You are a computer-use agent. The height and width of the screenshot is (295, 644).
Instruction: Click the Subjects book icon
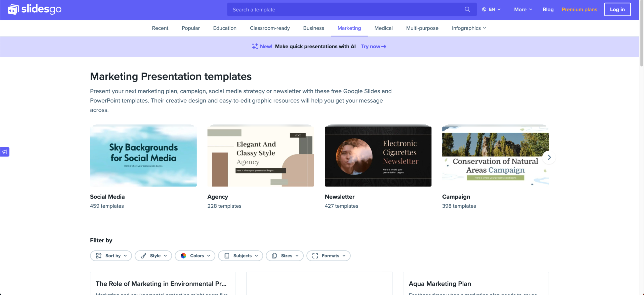point(227,256)
